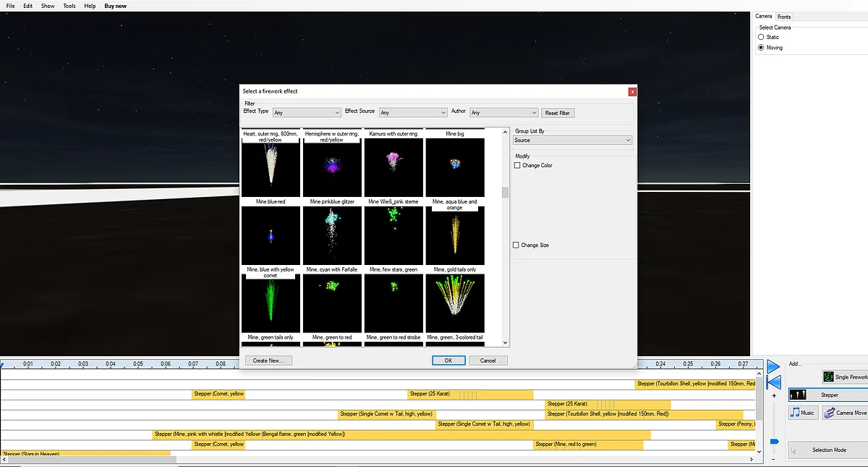The image size is (868, 467).
Task: Click the Reset Filter button
Action: (558, 113)
